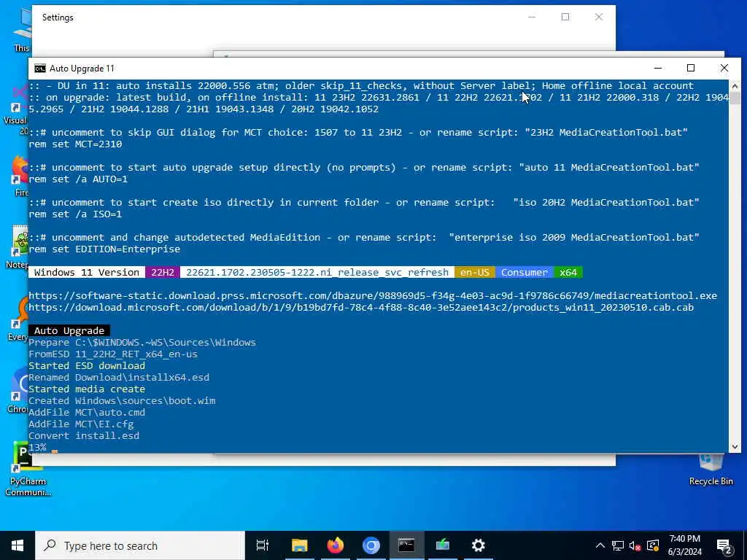Close the Settings window

tap(599, 17)
